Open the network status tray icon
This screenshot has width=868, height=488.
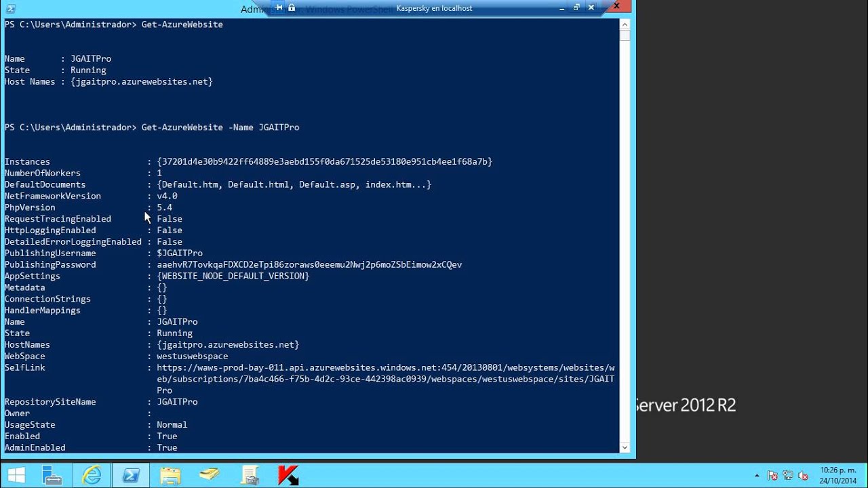(788, 475)
